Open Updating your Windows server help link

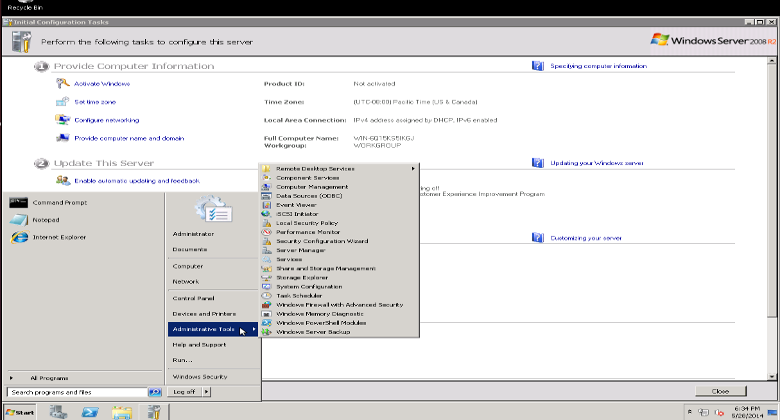point(597,163)
